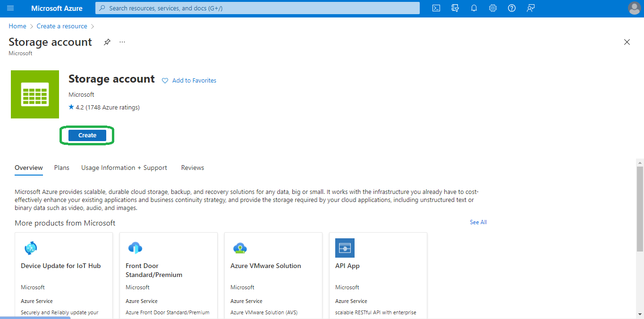Open the Plans tab

pyautogui.click(x=61, y=168)
